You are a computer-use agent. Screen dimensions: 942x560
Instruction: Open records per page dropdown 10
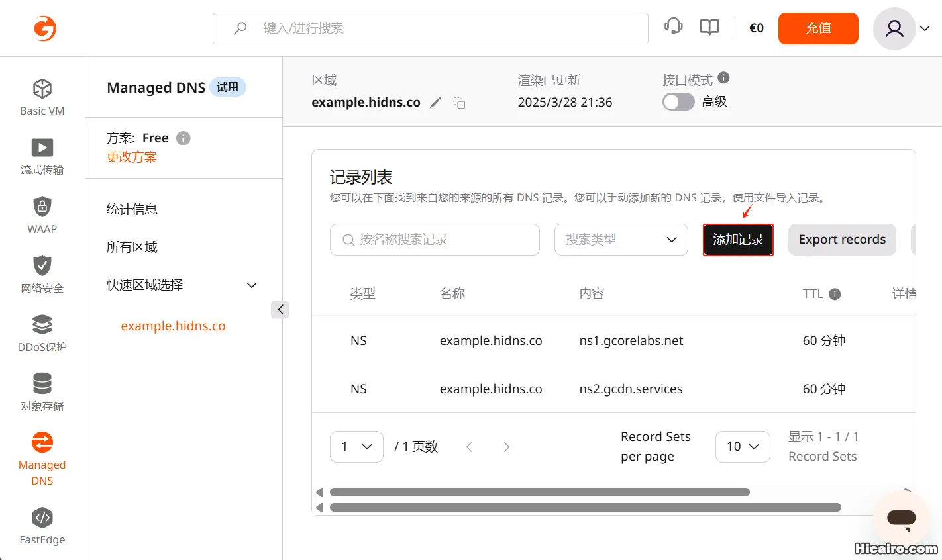tap(743, 447)
